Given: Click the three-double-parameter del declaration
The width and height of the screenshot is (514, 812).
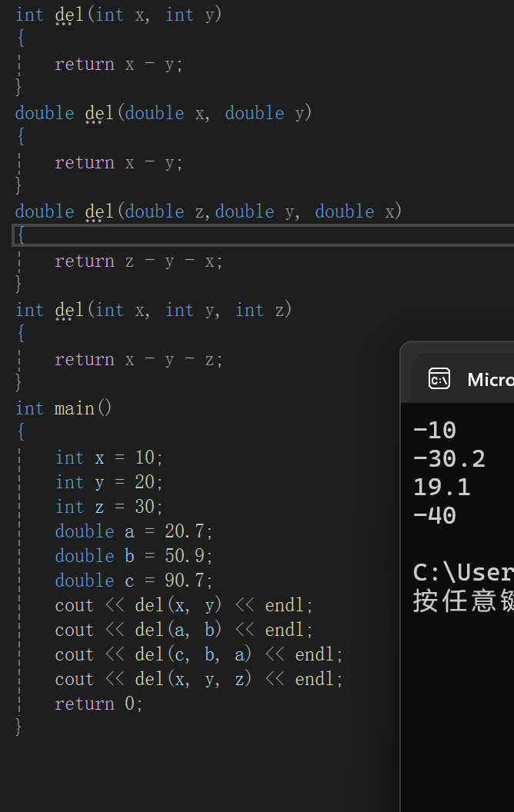Looking at the screenshot, I should coord(209,211).
